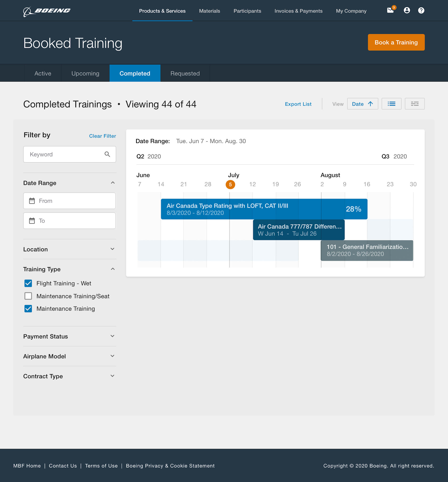
Task: Switch to list view icon
Action: click(x=391, y=104)
